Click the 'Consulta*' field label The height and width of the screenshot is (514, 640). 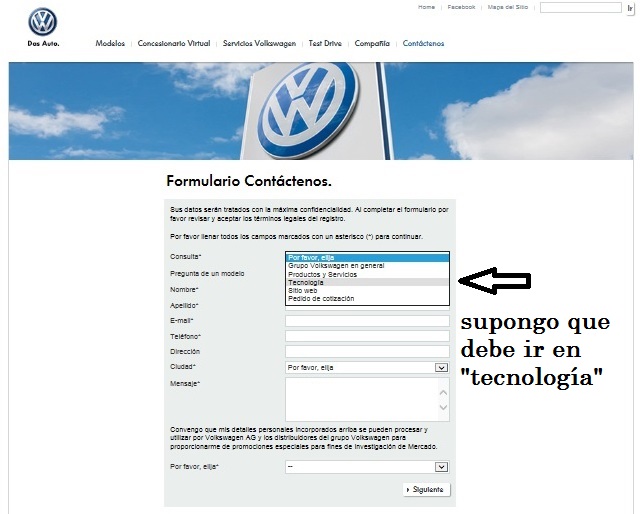pyautogui.click(x=186, y=257)
